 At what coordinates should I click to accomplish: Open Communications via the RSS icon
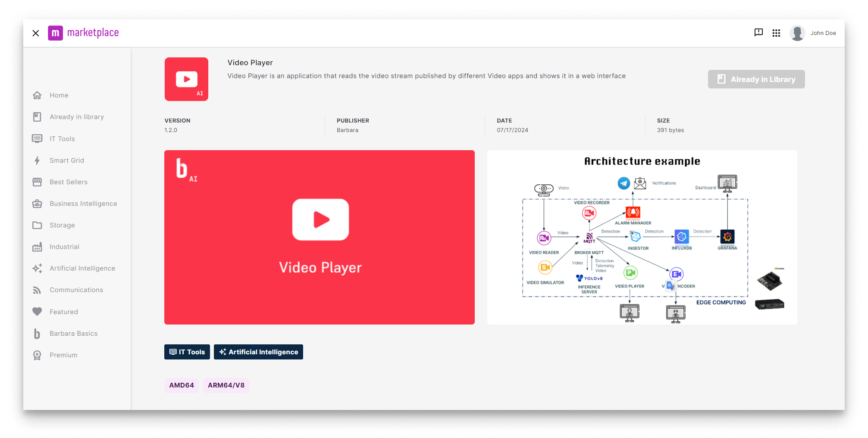point(37,290)
